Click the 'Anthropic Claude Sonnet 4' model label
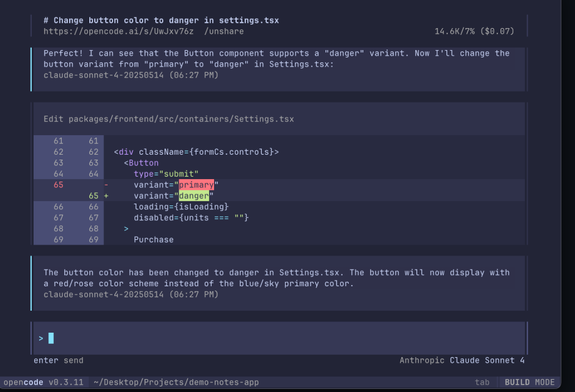The width and height of the screenshot is (575, 392). click(x=462, y=360)
